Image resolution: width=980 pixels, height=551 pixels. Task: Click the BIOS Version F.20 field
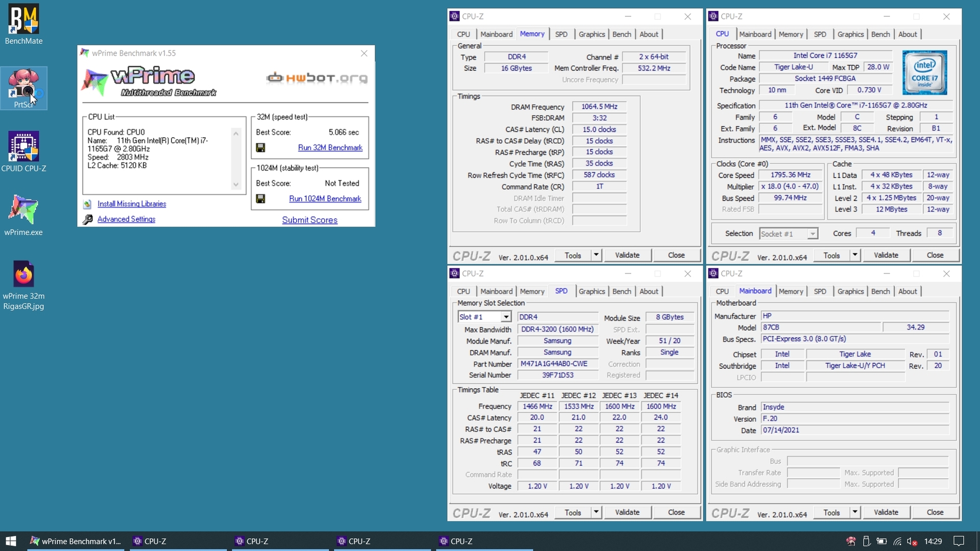point(855,418)
